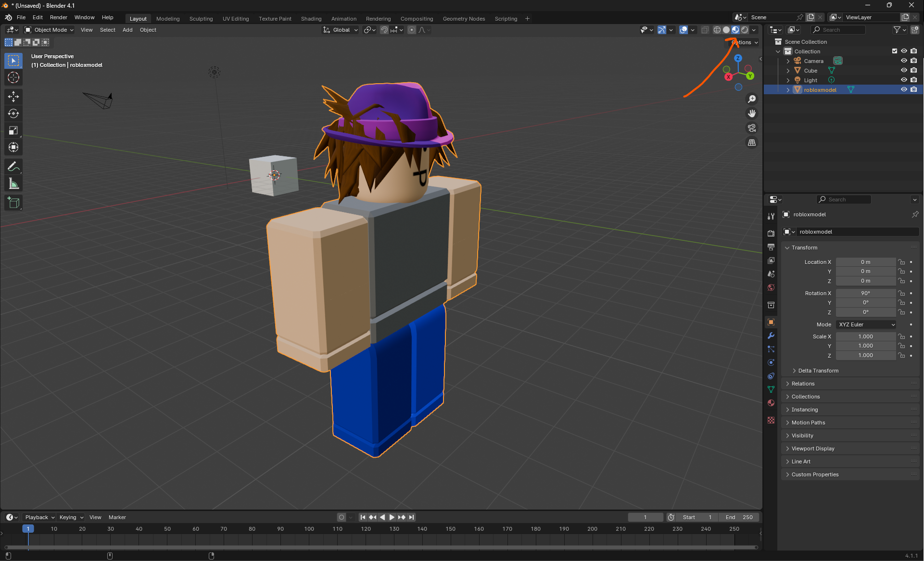The height and width of the screenshot is (561, 924).
Task: Select the Move tool
Action: pyautogui.click(x=13, y=97)
